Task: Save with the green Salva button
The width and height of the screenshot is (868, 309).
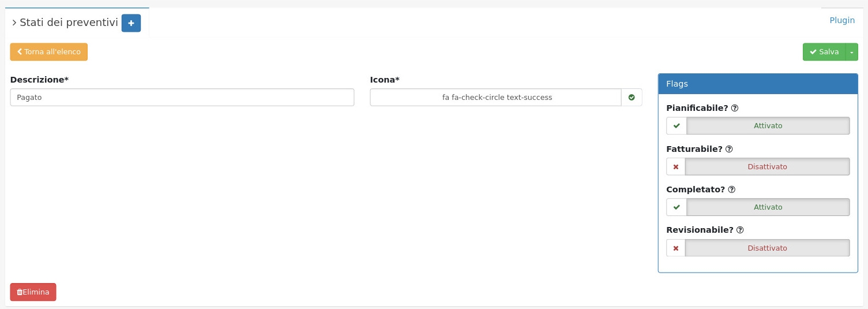Action: 824,52
